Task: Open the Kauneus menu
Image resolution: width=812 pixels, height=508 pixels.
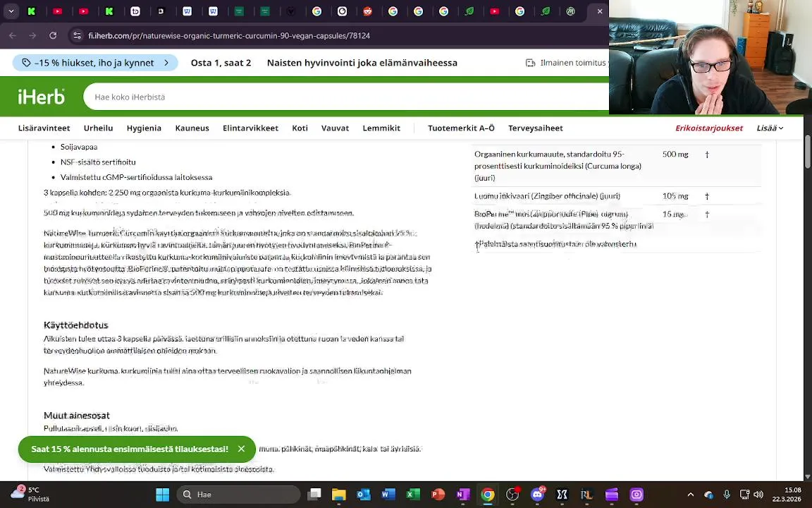Action: pos(192,128)
